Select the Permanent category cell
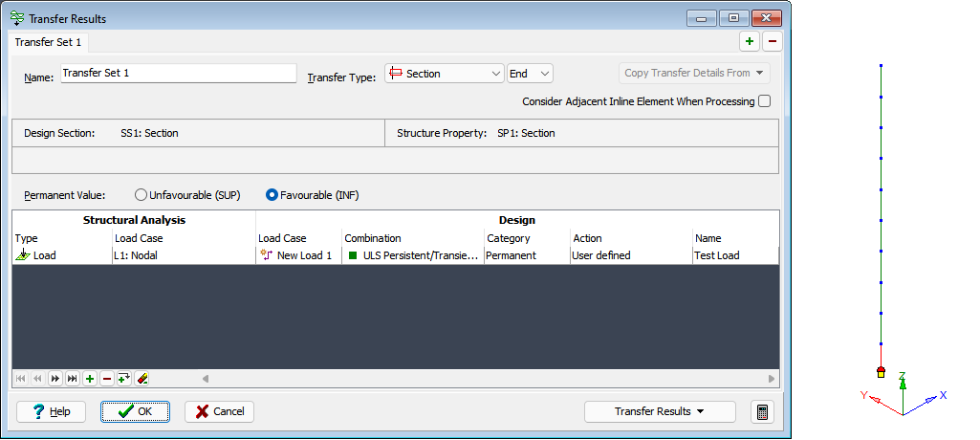Viewport: 980px width, 440px height. pos(528,255)
